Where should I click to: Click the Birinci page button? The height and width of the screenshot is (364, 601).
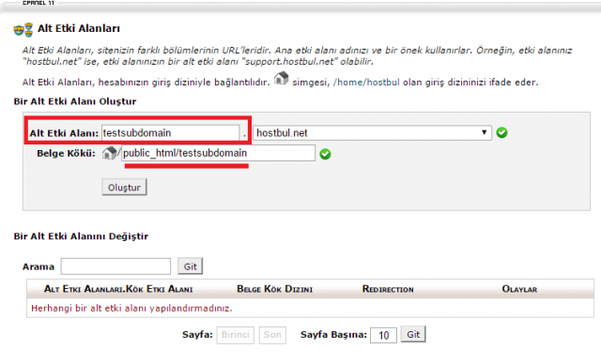click(235, 335)
